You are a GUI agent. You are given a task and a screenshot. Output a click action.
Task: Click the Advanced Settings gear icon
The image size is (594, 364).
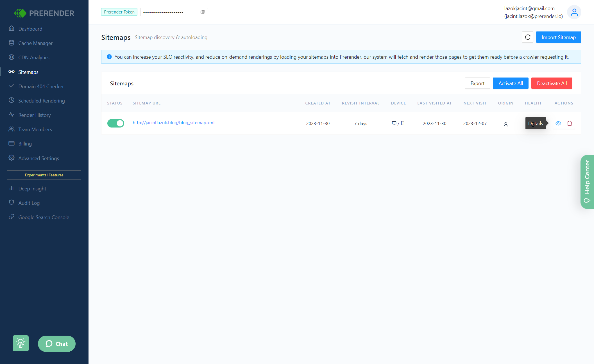[x=12, y=158]
